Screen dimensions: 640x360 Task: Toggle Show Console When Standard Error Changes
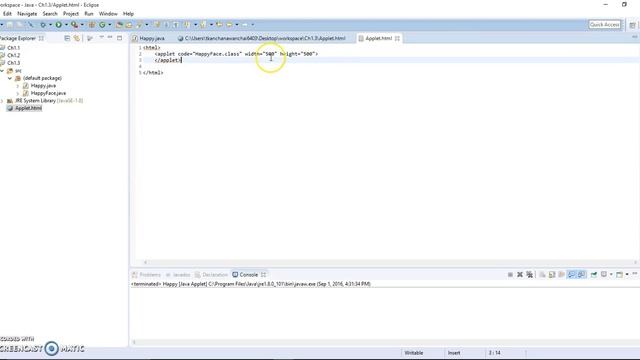click(x=581, y=275)
